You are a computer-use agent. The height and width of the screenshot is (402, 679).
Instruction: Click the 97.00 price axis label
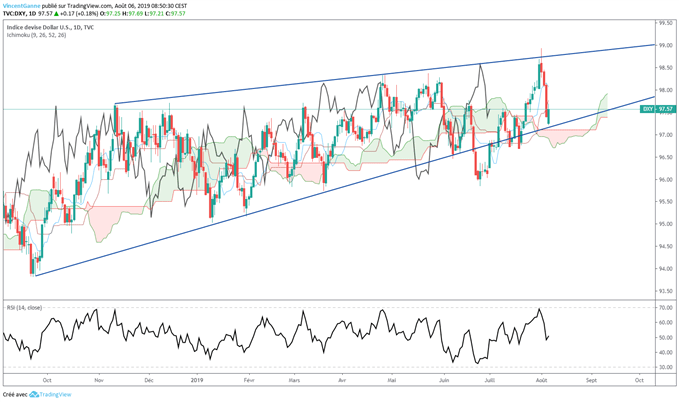(666, 135)
